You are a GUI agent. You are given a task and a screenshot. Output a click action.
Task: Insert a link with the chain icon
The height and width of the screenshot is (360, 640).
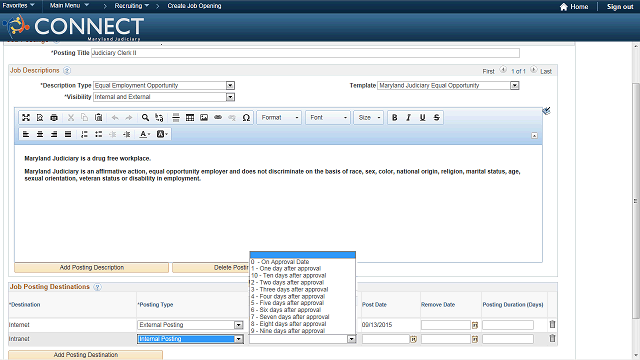(x=218, y=118)
